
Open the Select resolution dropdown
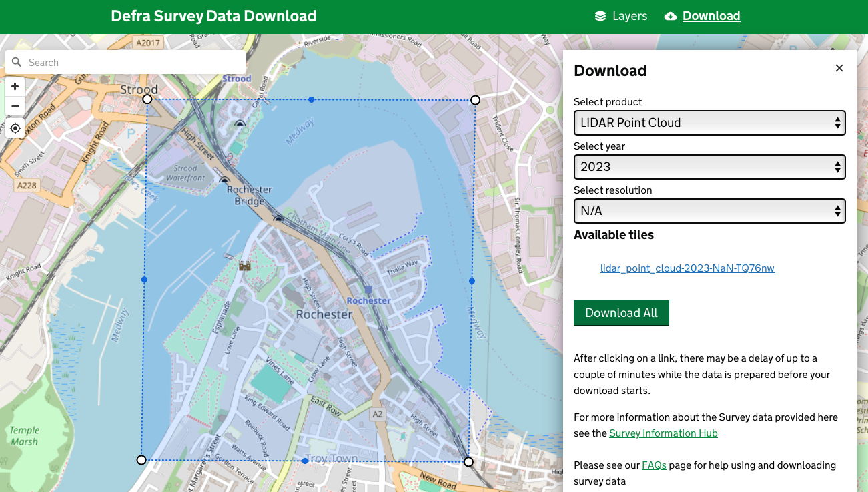(709, 211)
